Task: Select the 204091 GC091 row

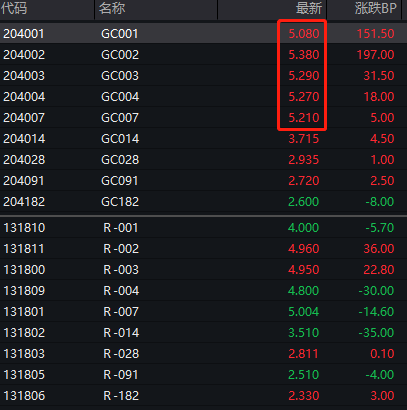Action: (x=203, y=180)
